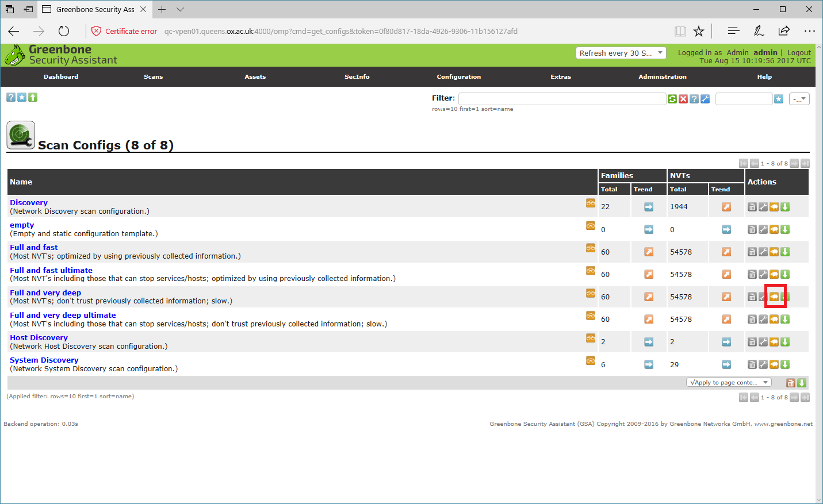The height and width of the screenshot is (504, 823).
Task: Open the System Discovery config link
Action: (x=44, y=360)
